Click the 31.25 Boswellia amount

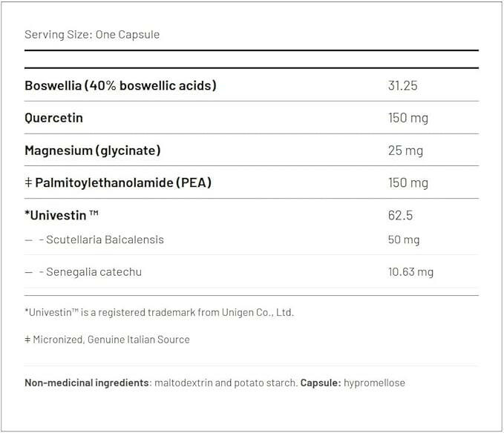click(x=402, y=85)
